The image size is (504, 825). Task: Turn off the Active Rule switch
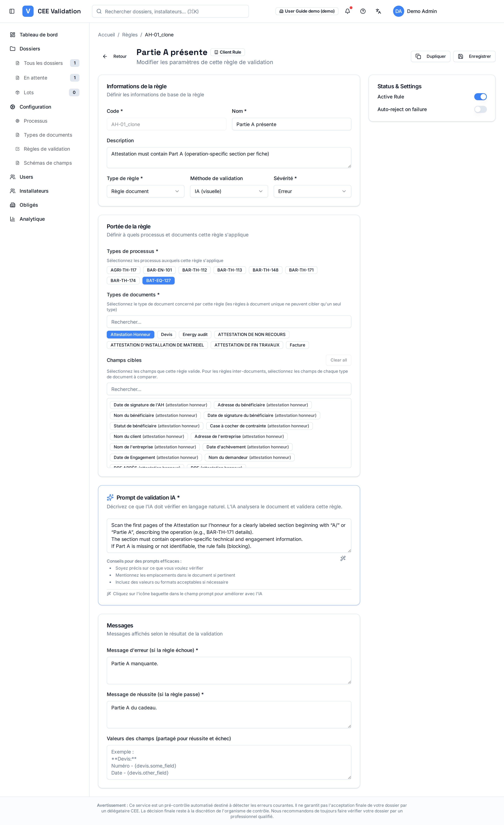480,97
